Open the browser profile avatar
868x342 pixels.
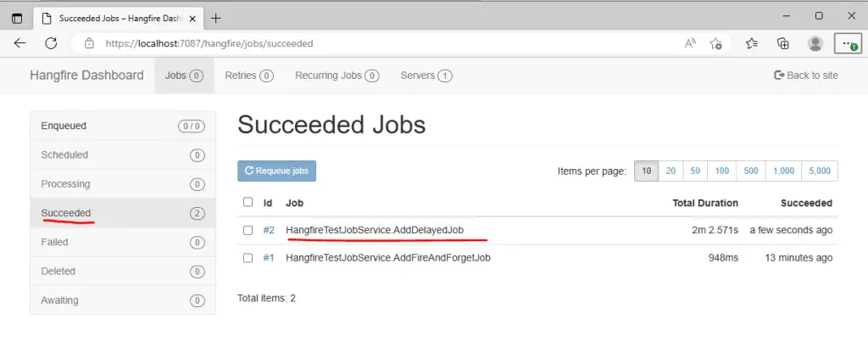(815, 43)
